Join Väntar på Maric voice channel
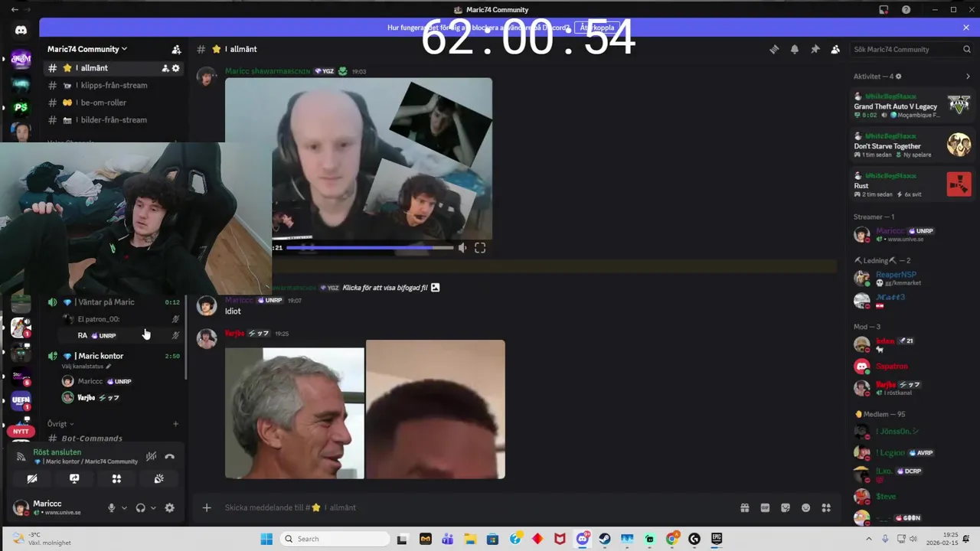The image size is (980, 551). click(113, 302)
